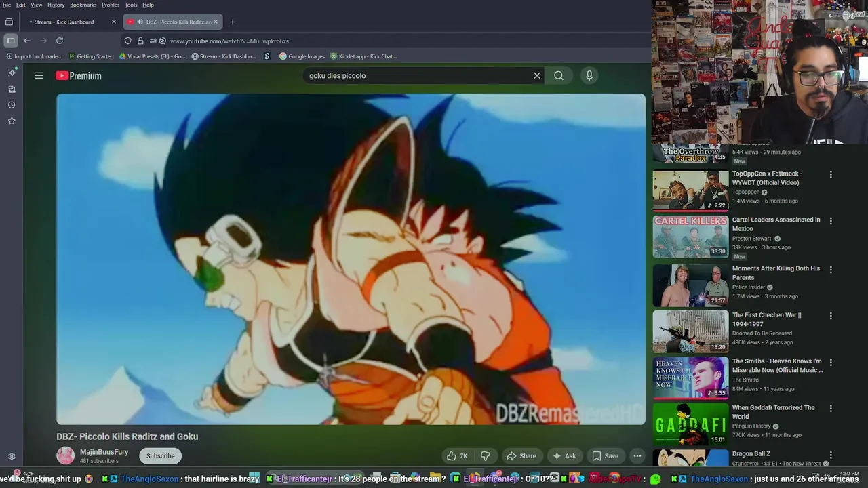Open the Firefox View icon
The width and height of the screenshot is (868, 488).
9,22
